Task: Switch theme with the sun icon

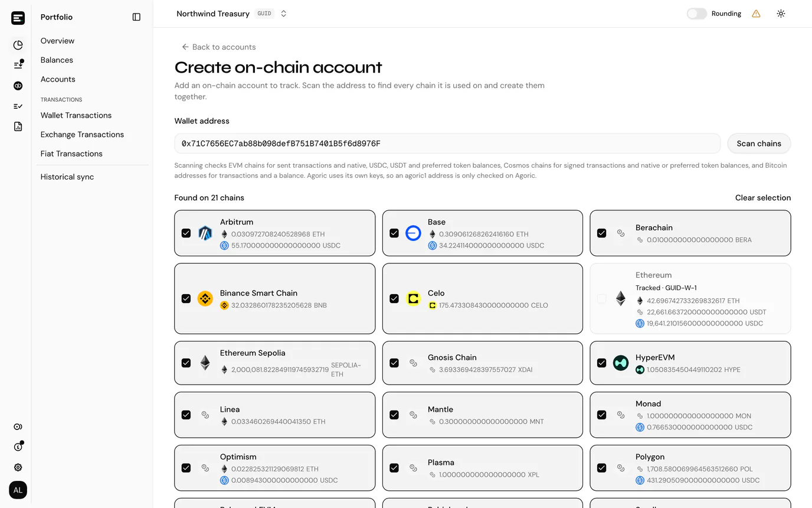Action: (x=781, y=14)
